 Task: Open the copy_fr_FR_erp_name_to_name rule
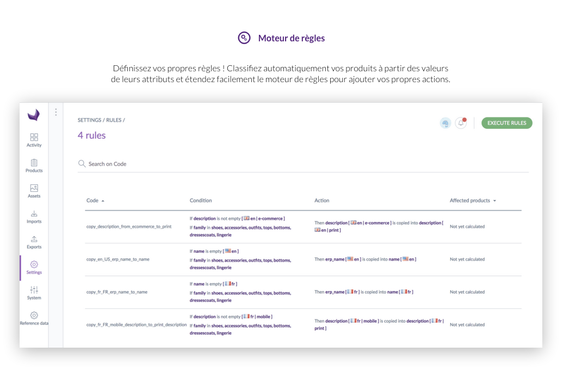(116, 292)
